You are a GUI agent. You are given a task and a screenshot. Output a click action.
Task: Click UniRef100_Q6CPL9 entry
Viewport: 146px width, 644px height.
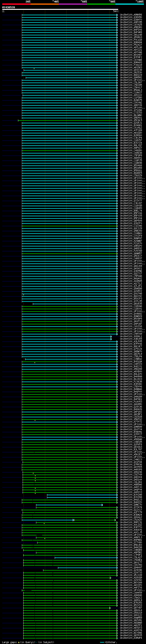pyautogui.click(x=131, y=354)
